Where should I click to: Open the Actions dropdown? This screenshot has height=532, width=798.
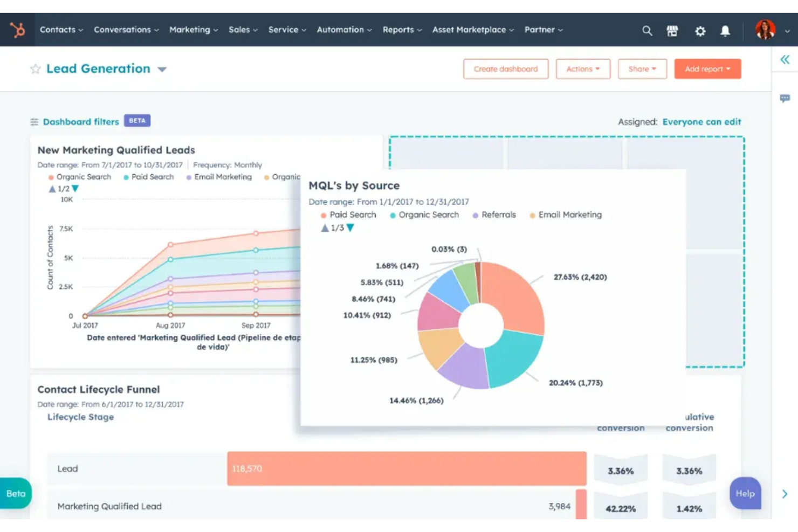click(583, 69)
